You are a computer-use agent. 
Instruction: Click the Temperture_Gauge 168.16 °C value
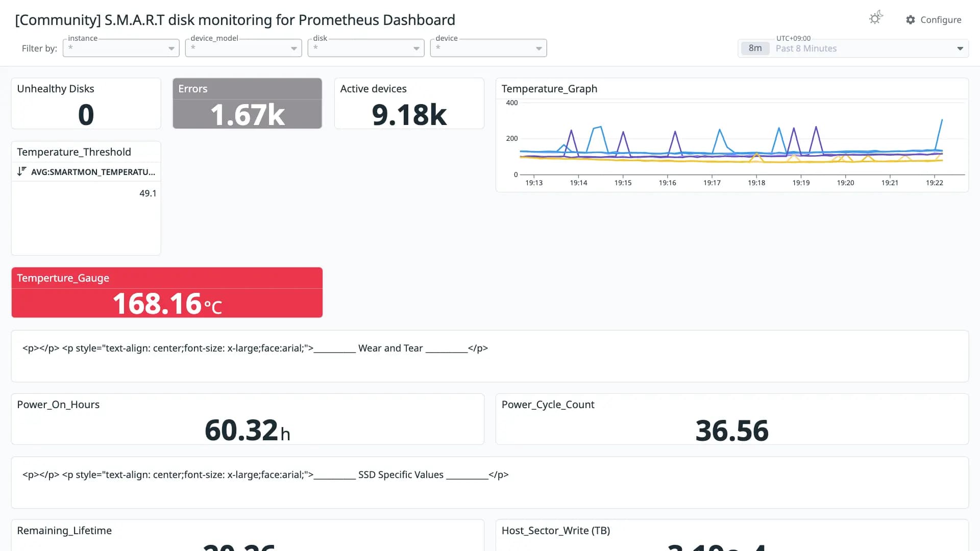point(167,304)
